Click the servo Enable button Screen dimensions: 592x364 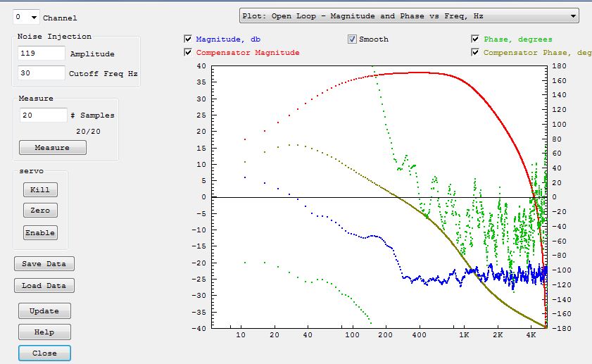tap(40, 232)
